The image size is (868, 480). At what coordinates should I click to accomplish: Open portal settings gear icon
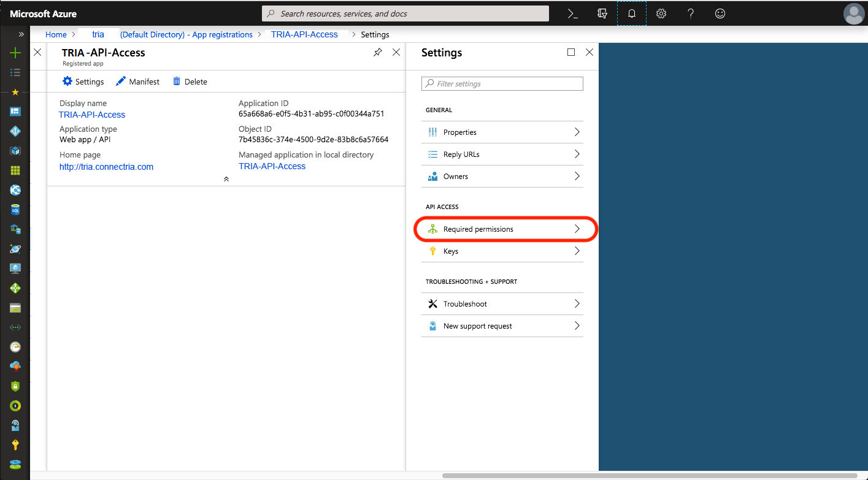pos(661,13)
